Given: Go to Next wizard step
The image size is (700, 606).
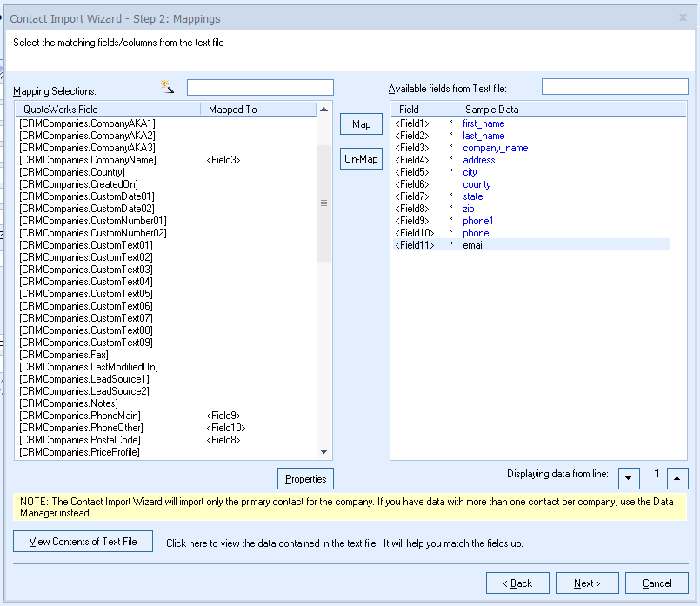Looking at the screenshot, I should point(588,583).
